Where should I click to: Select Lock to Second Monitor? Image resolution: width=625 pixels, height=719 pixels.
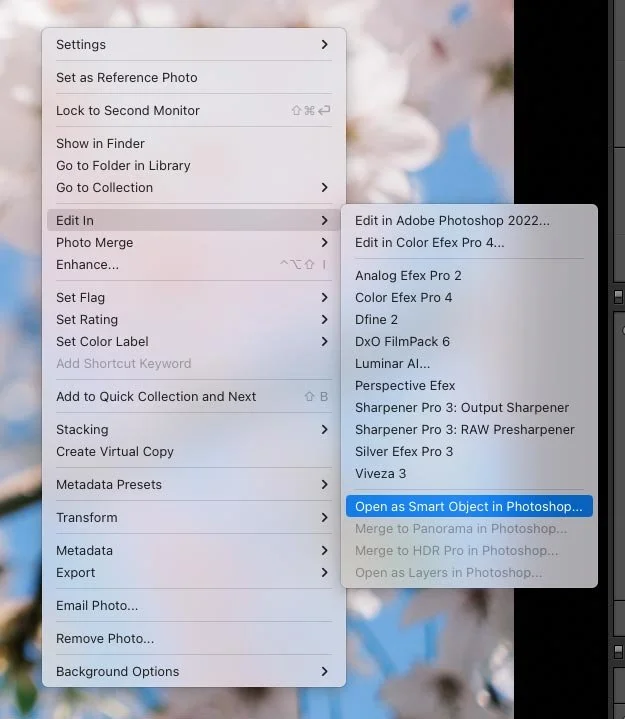pos(194,111)
